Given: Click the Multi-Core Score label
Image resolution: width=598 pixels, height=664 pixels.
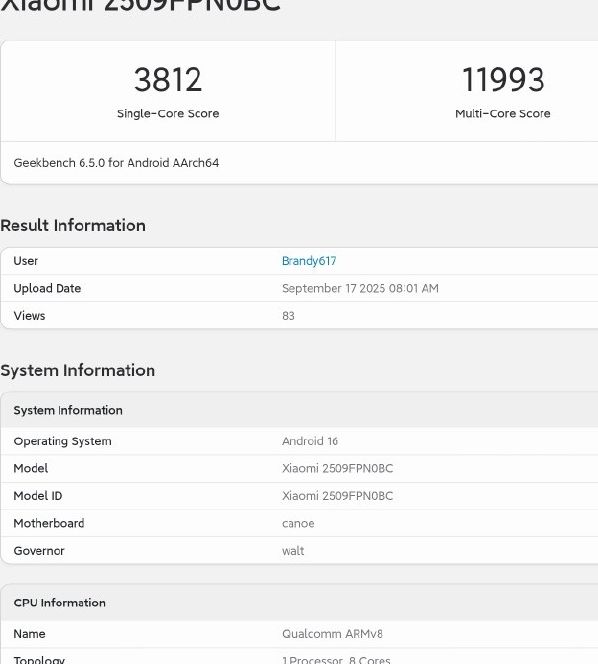Looking at the screenshot, I should point(503,113).
